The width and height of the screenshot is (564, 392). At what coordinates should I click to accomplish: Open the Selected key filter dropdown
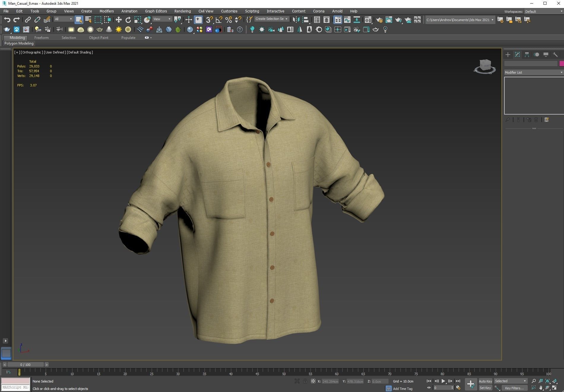pos(511,381)
